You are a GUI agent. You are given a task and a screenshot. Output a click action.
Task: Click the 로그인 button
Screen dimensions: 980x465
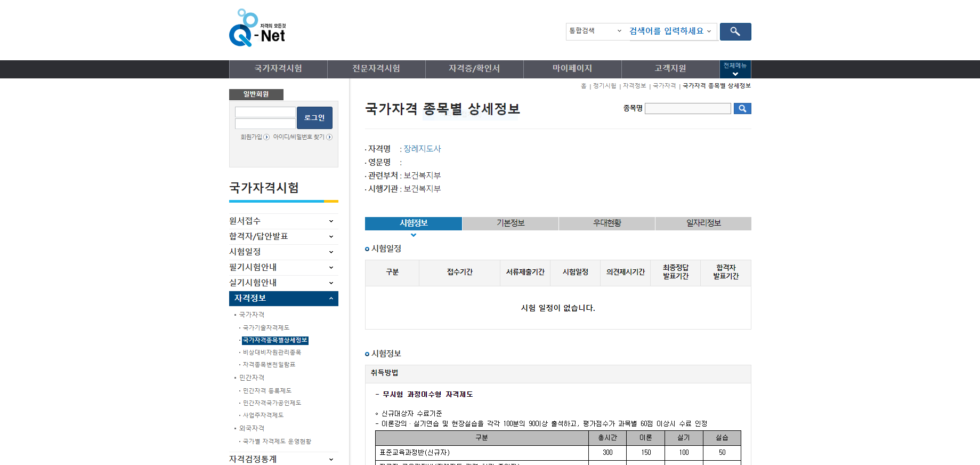pos(314,118)
